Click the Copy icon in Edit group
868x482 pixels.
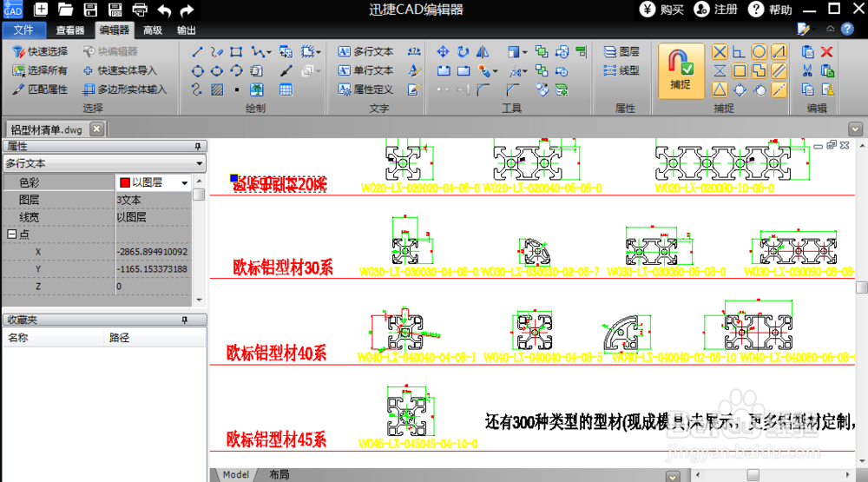point(807,89)
